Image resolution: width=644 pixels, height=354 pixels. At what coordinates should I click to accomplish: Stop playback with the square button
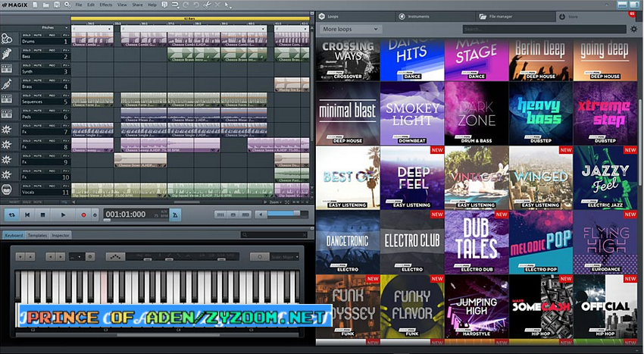(42, 215)
